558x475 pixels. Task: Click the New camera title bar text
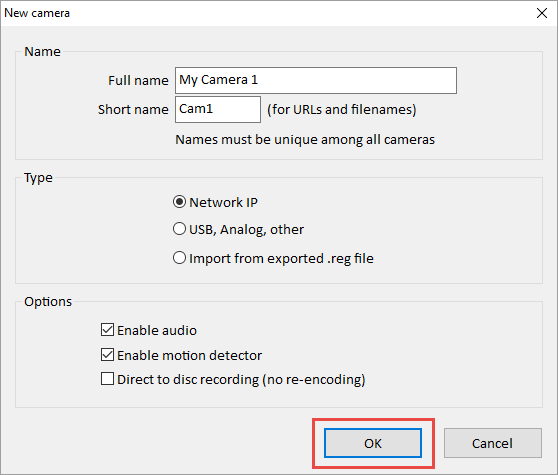(37, 13)
